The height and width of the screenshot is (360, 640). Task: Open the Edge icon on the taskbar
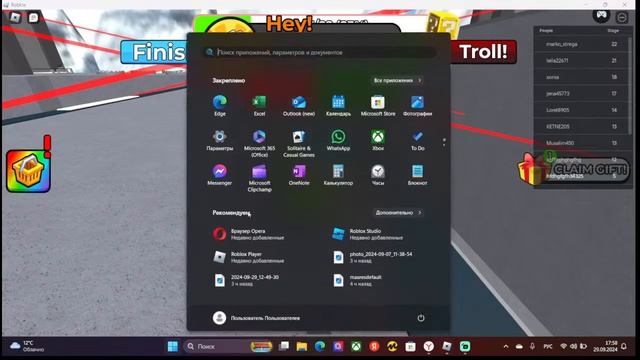tap(320, 346)
